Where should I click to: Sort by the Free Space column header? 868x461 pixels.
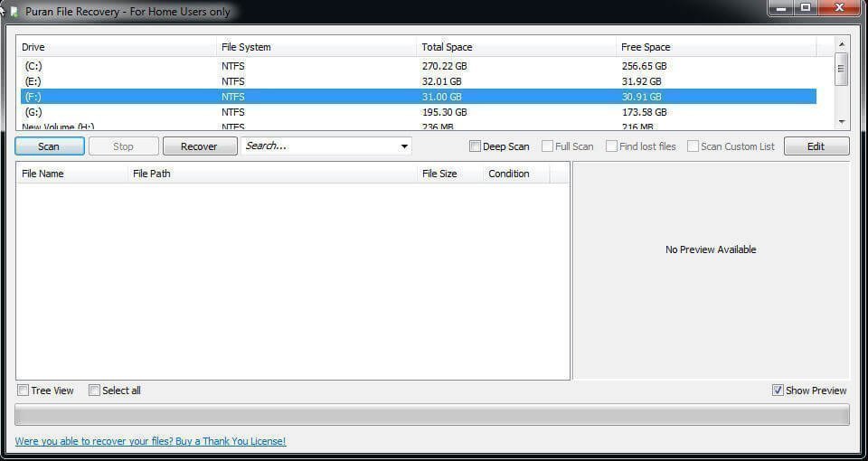pyautogui.click(x=716, y=47)
